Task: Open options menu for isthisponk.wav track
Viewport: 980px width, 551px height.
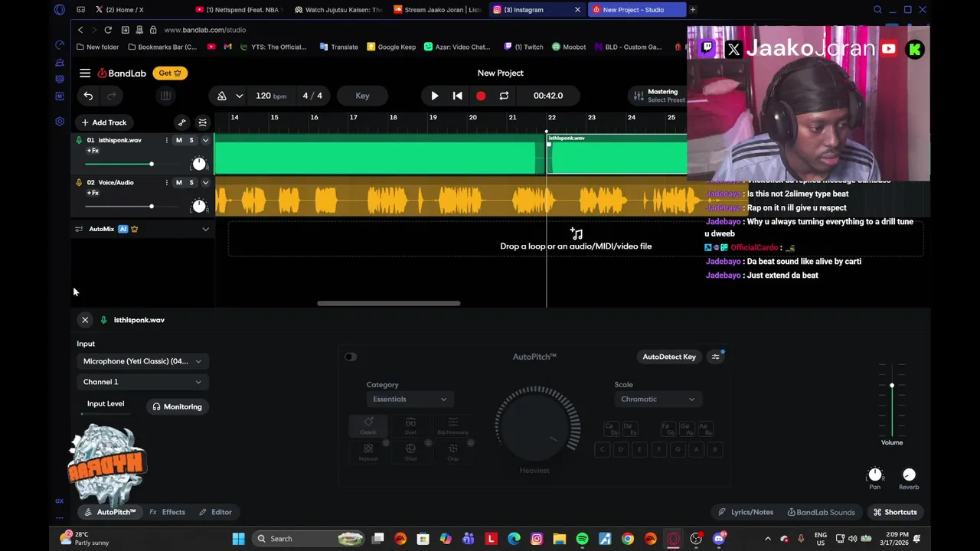Action: click(166, 140)
